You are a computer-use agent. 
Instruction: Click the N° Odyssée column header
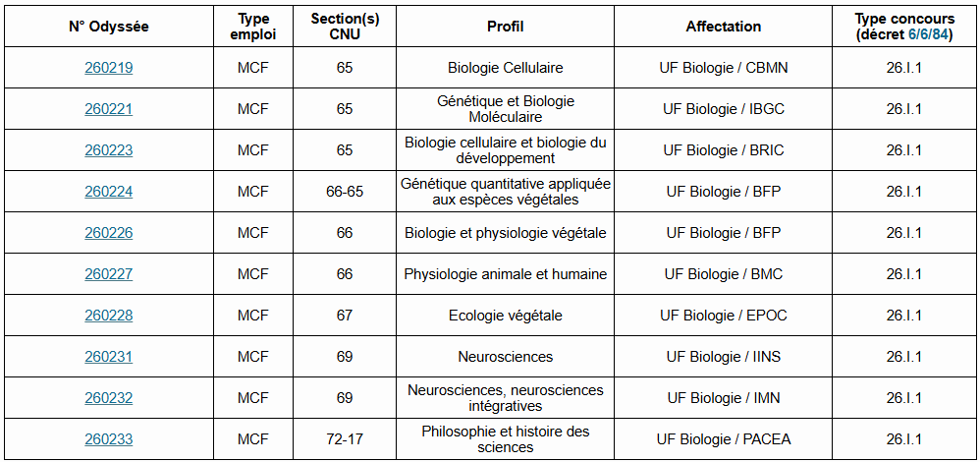[108, 27]
